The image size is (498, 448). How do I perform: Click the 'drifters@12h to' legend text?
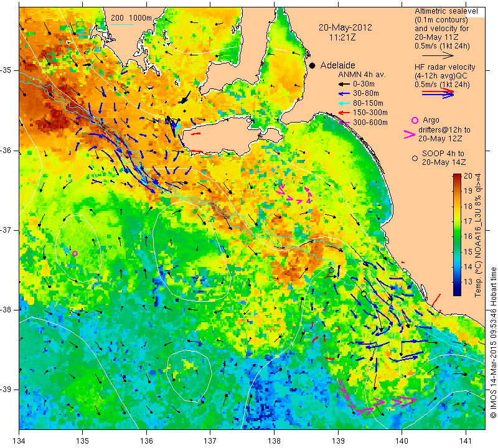[444, 130]
